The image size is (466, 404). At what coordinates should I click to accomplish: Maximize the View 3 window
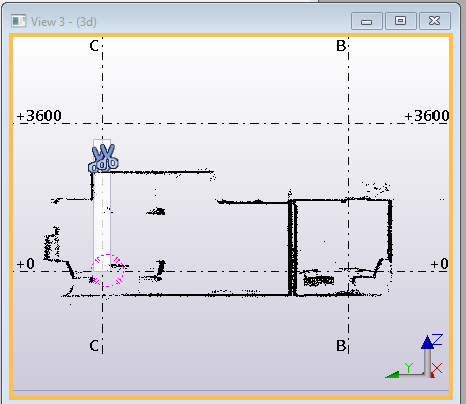[x=401, y=22]
